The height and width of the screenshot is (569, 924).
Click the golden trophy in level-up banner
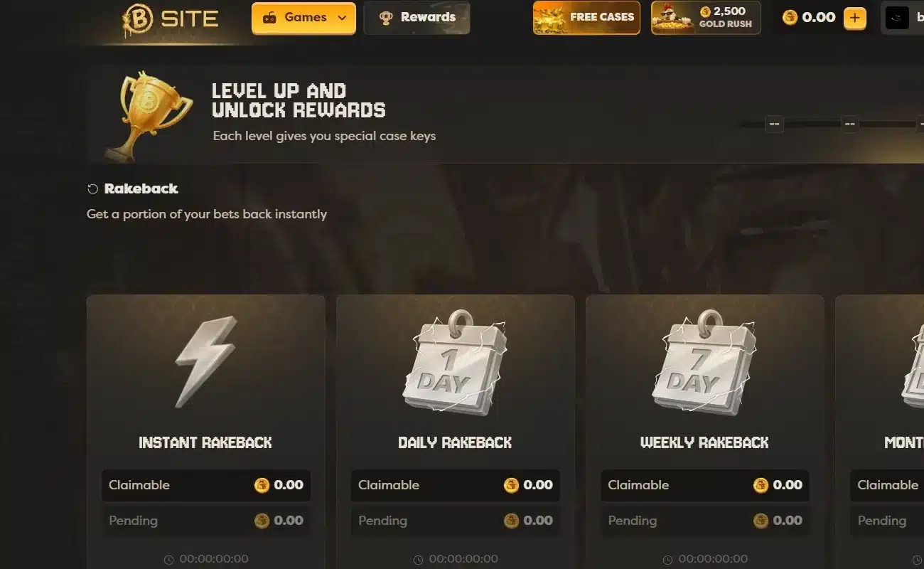pyautogui.click(x=148, y=115)
